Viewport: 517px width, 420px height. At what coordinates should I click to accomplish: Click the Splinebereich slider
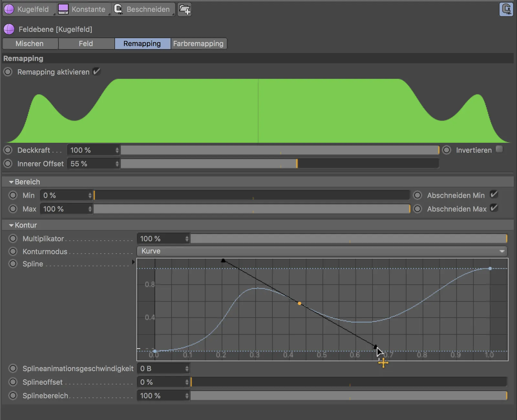(x=349, y=395)
